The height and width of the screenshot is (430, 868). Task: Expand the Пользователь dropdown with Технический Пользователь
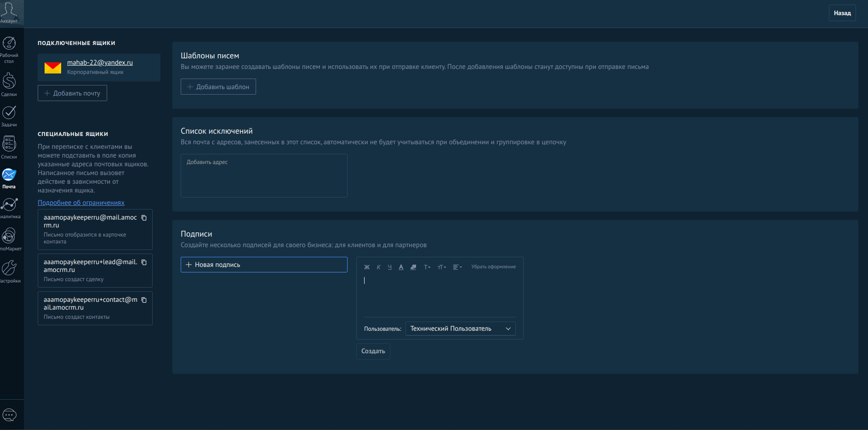pos(460,329)
